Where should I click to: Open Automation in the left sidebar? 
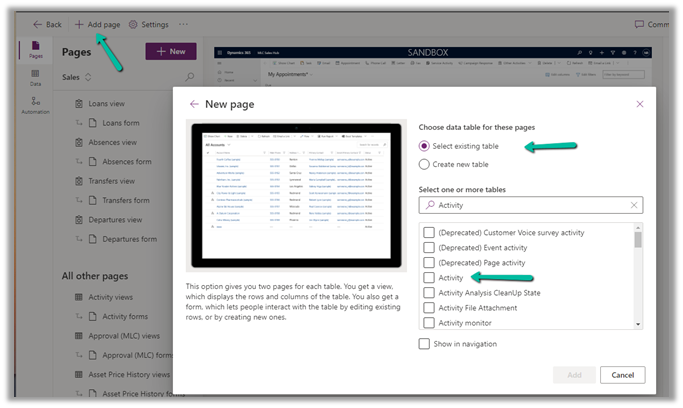click(35, 105)
